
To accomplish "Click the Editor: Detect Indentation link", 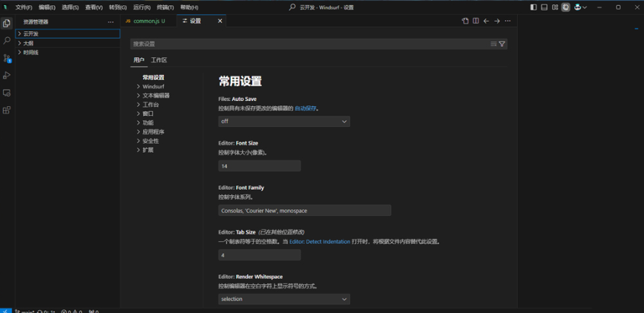I will click(320, 242).
